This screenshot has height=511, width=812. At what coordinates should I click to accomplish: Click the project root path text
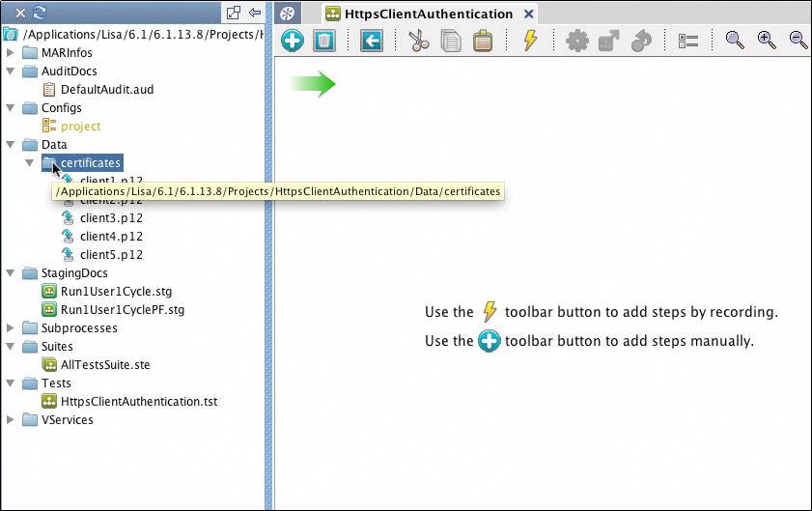click(144, 34)
